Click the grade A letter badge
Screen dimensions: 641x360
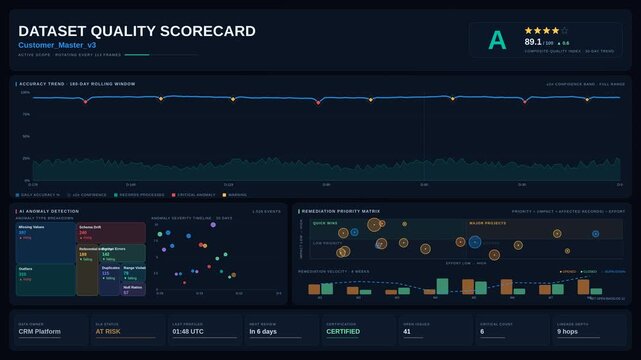[497, 40]
